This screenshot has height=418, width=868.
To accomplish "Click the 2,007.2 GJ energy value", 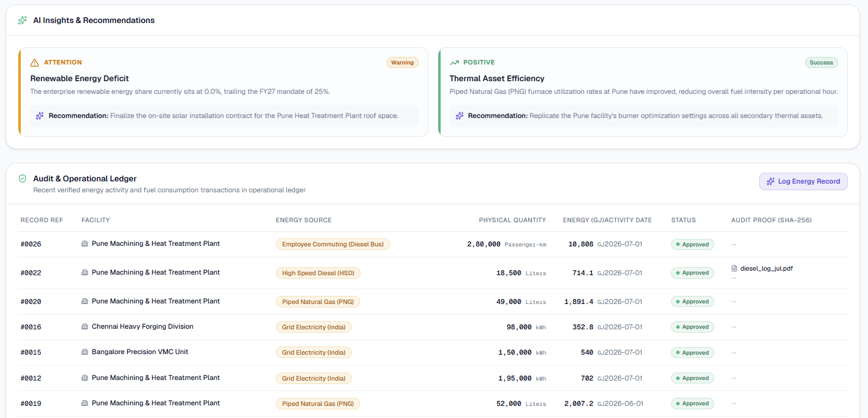I will 585,404.
